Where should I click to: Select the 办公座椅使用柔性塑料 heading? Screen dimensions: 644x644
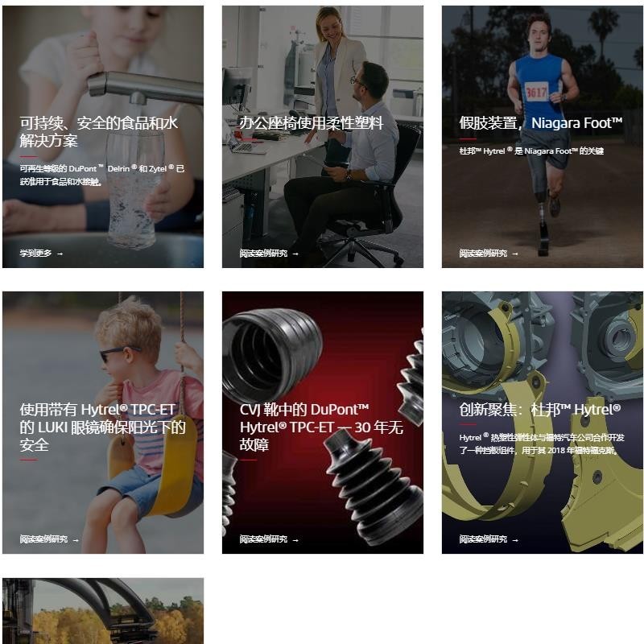point(311,123)
